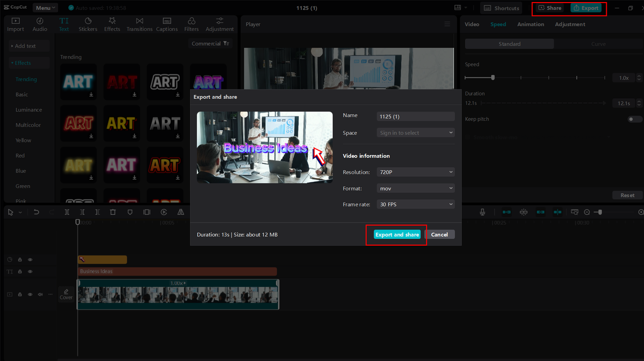The image size is (644, 361).
Task: Open Import media panel
Action: tap(16, 25)
